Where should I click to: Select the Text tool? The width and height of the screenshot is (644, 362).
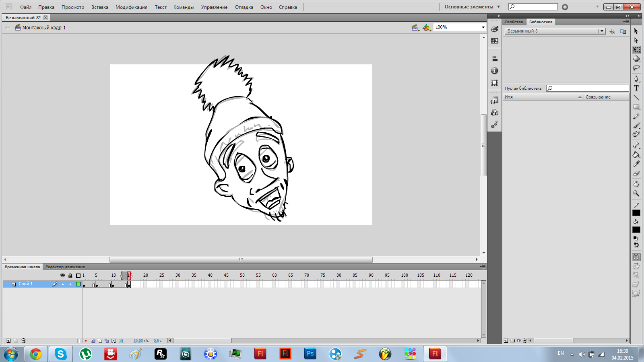(636, 88)
